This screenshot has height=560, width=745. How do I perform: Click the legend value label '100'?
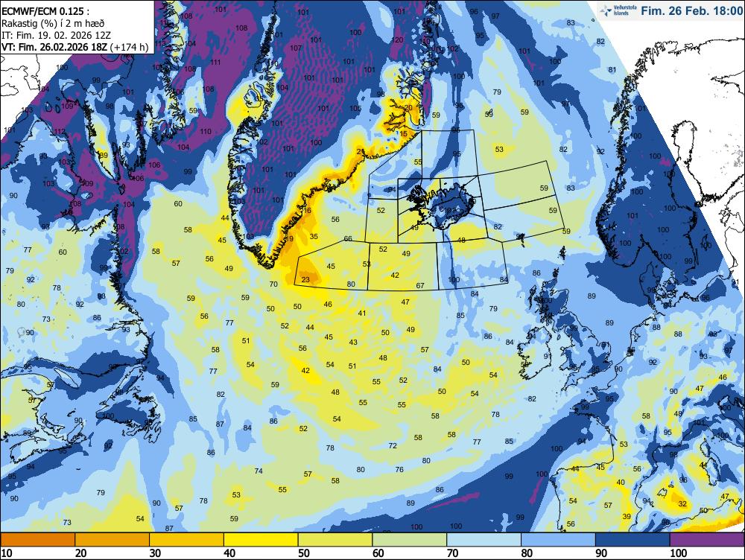[678, 553]
